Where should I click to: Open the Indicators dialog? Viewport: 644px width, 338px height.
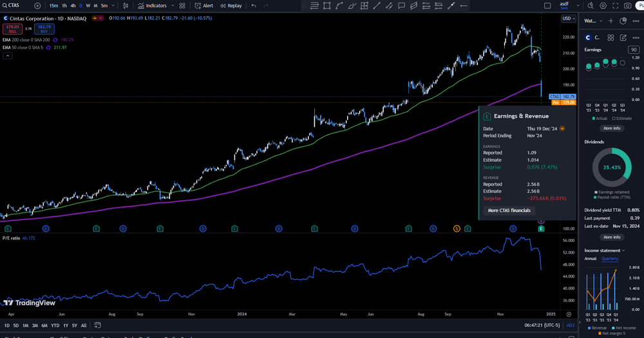[153, 6]
